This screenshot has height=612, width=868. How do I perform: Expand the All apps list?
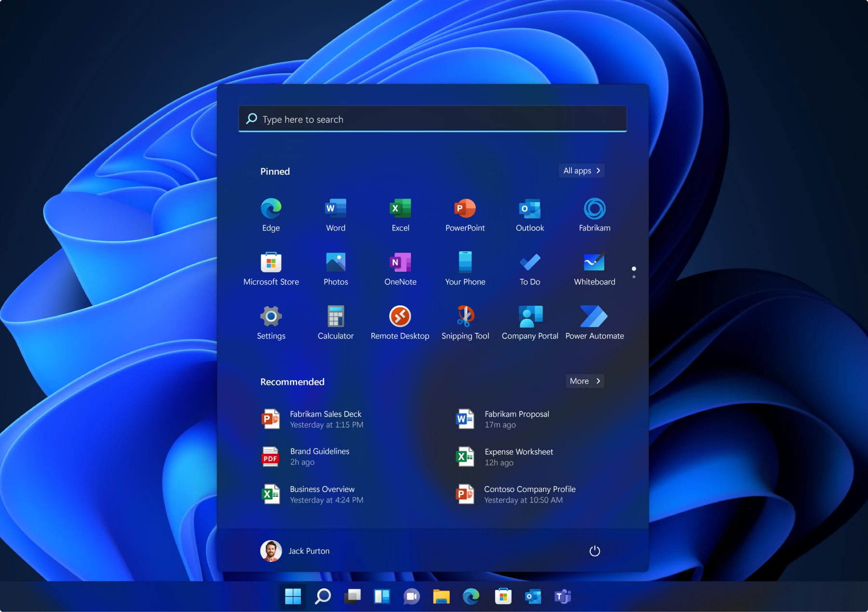582,171
